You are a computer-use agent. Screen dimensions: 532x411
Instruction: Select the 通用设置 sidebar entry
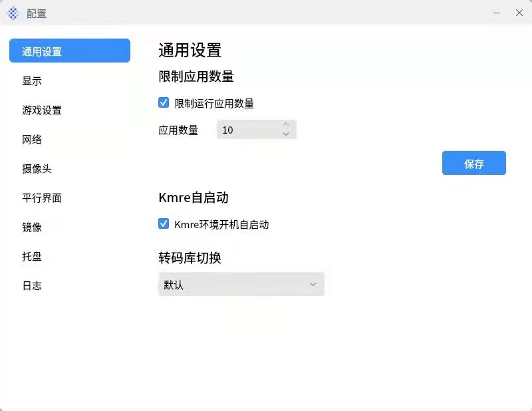[x=43, y=50]
